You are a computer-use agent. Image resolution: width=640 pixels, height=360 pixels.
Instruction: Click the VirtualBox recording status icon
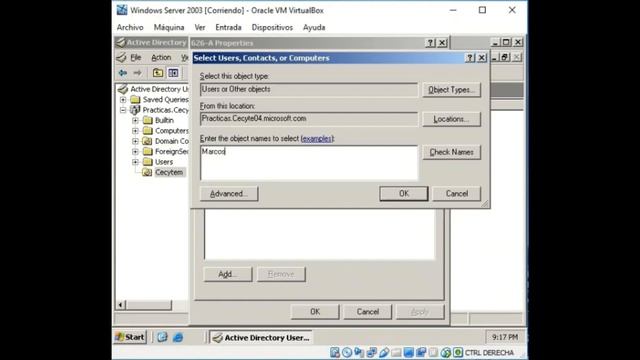click(x=421, y=352)
